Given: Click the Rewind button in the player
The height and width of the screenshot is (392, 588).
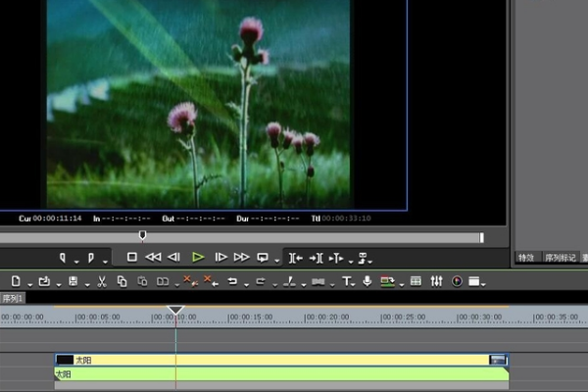Looking at the screenshot, I should 153,258.
